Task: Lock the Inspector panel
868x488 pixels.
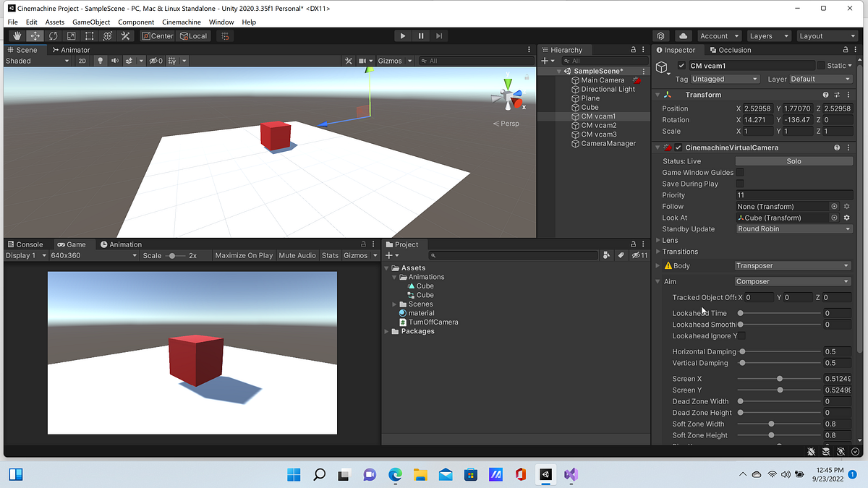Action: point(846,50)
